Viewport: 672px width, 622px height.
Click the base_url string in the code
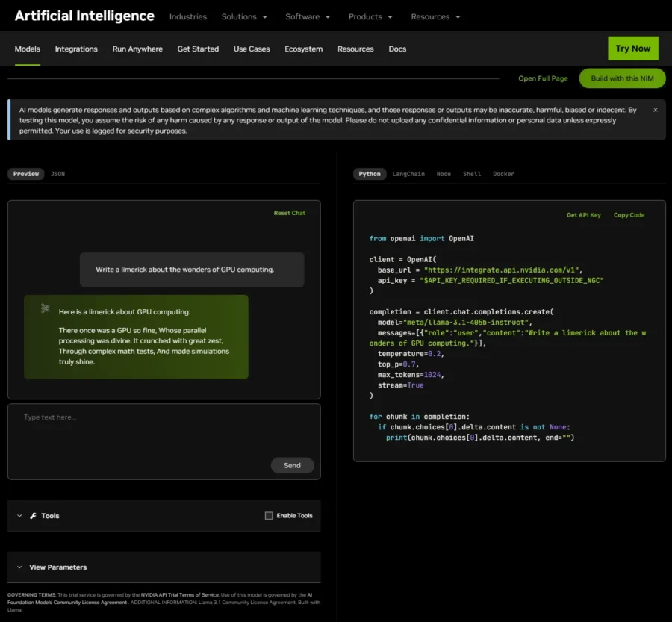(x=502, y=270)
